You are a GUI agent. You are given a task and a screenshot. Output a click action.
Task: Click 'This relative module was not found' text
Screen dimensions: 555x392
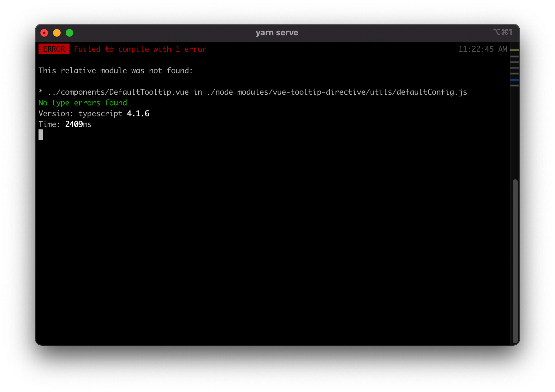[x=116, y=70]
